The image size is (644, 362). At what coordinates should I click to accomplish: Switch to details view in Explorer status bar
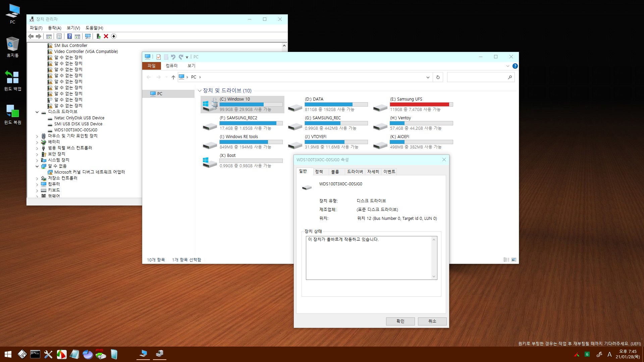(x=506, y=260)
